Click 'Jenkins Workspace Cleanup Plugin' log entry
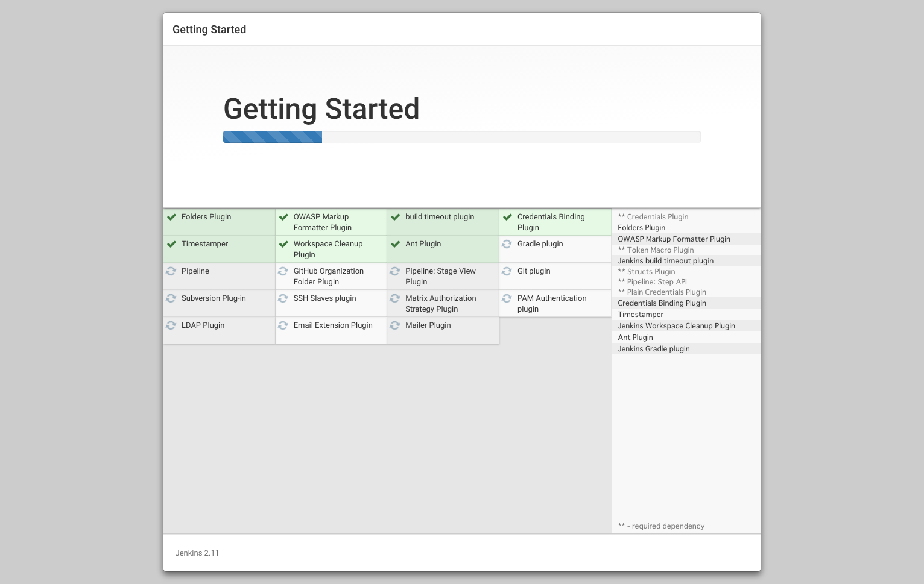Screen dimensions: 924x584 [677, 326]
